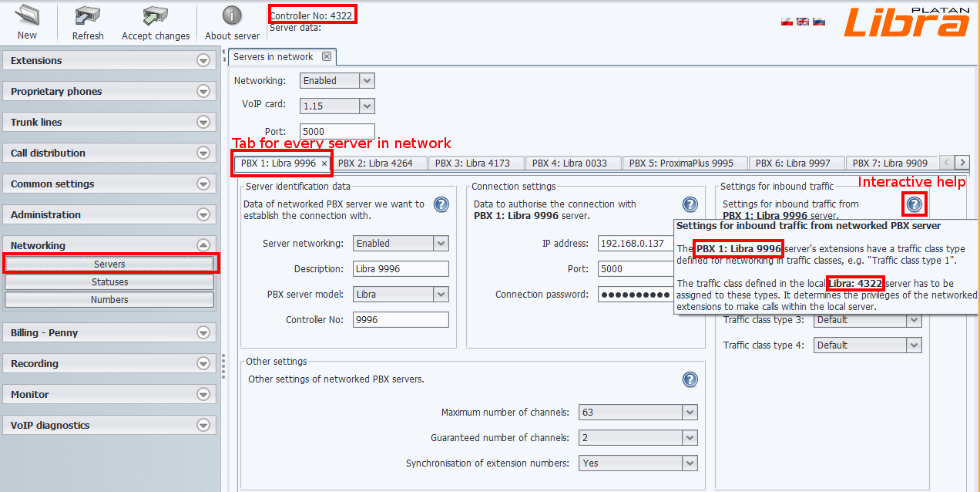The image size is (980, 492).
Task: Expand the Common settings section
Action: click(x=203, y=184)
